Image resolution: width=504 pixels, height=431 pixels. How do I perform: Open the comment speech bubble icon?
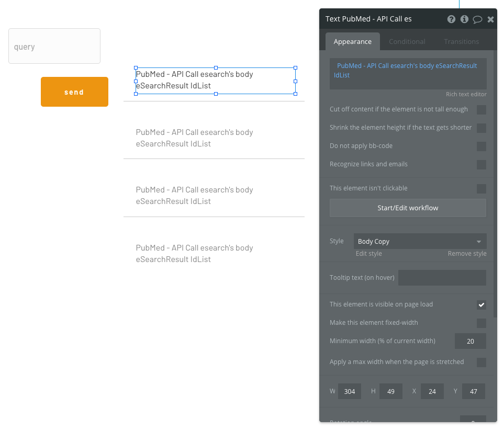(477, 19)
